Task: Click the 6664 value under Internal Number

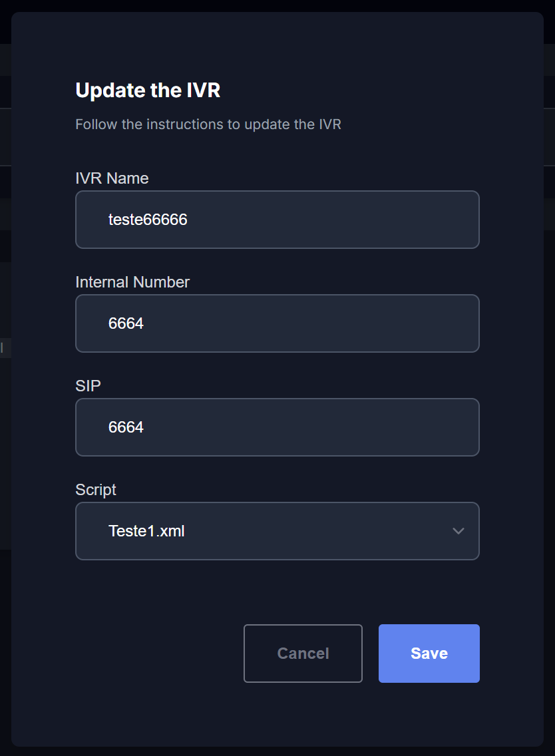Action: coord(126,323)
